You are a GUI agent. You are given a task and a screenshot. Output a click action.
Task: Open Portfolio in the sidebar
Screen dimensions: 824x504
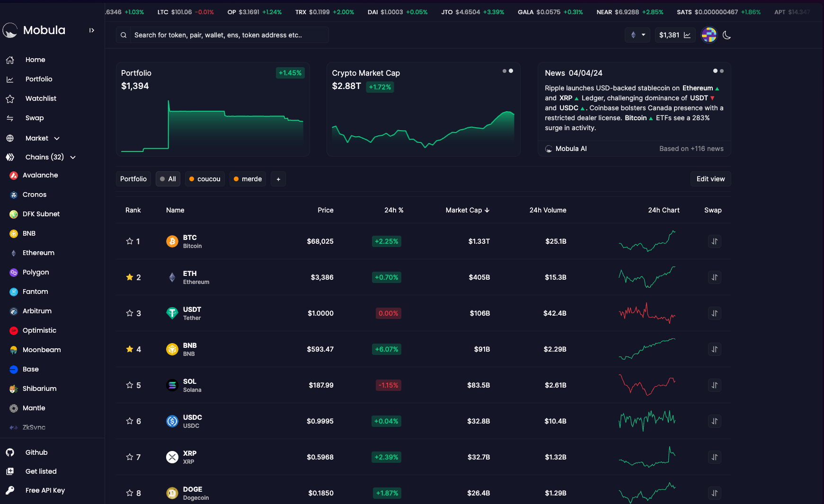click(39, 79)
